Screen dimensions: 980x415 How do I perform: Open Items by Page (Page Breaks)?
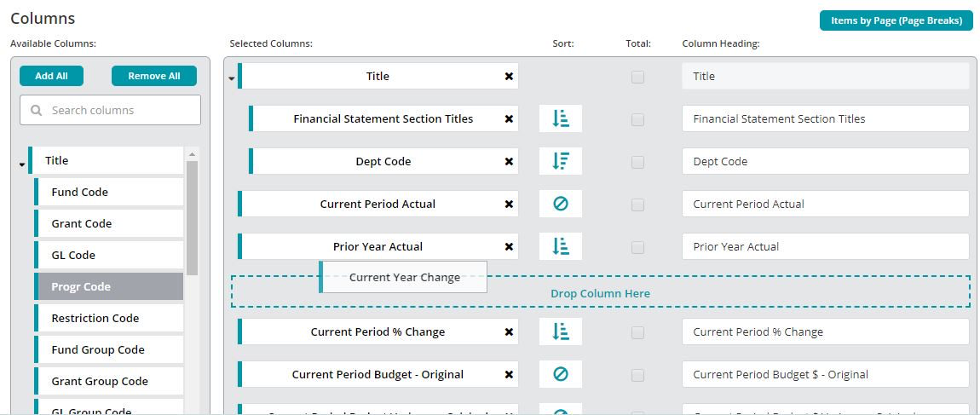point(896,20)
